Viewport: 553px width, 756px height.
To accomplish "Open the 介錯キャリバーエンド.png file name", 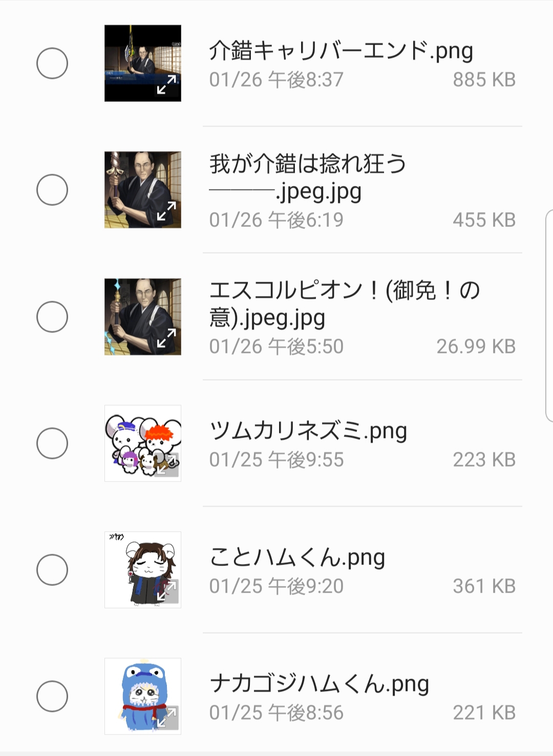I will click(341, 51).
